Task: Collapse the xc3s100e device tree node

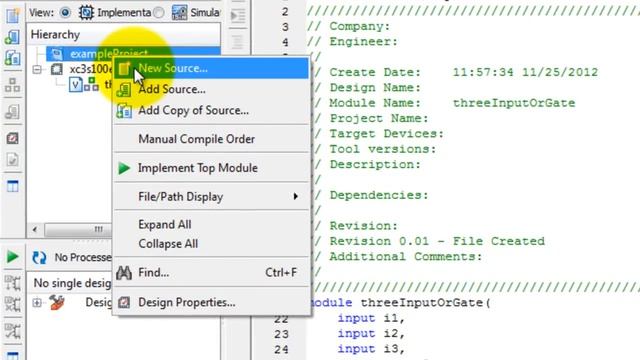Action: click(x=37, y=69)
